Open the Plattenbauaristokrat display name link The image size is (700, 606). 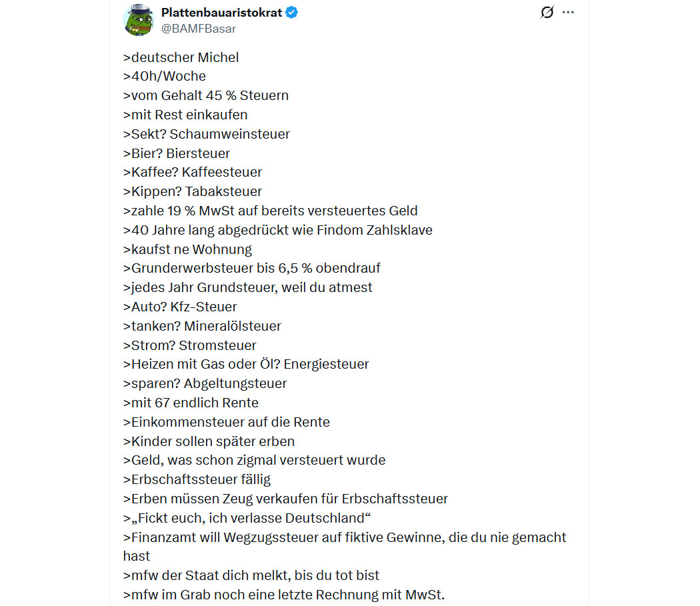coord(221,13)
